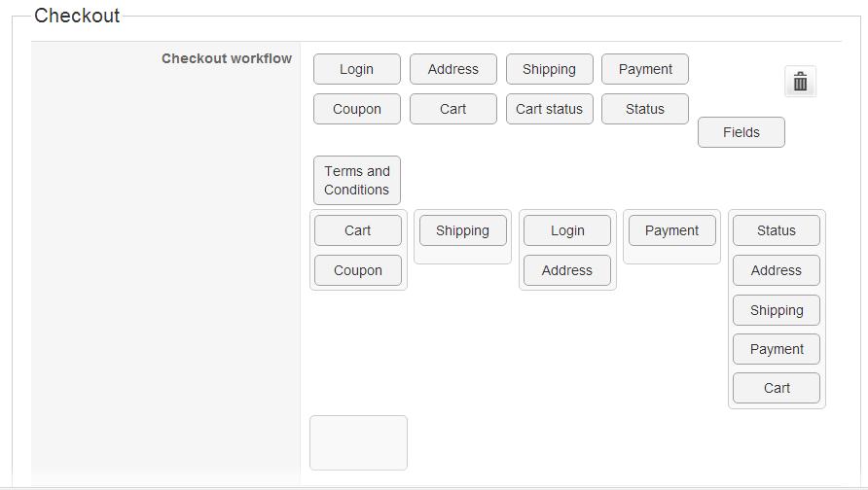Select the Fields block
The width and height of the screenshot is (868, 490).
(x=741, y=132)
